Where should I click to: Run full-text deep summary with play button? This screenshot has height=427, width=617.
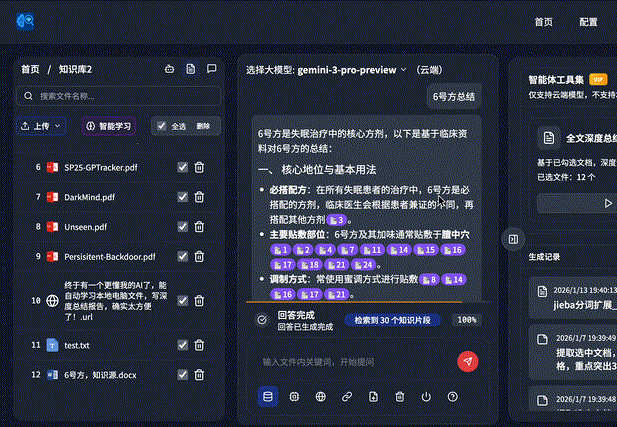click(608, 203)
